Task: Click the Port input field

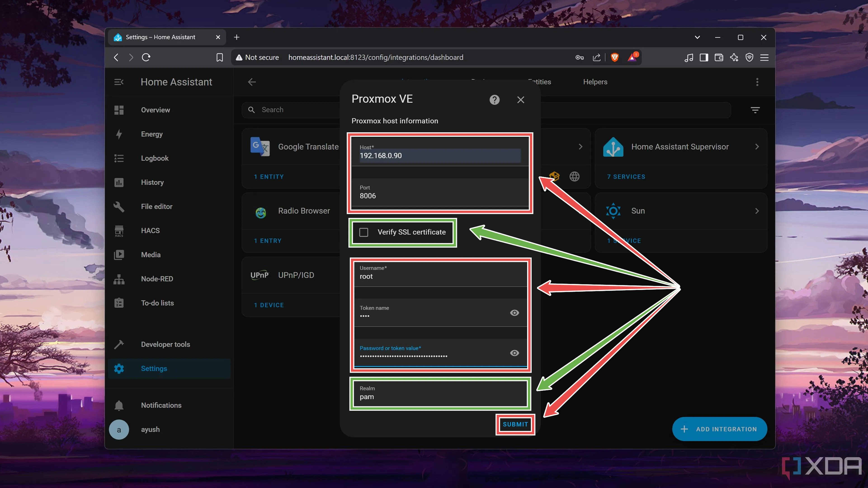Action: pos(440,192)
